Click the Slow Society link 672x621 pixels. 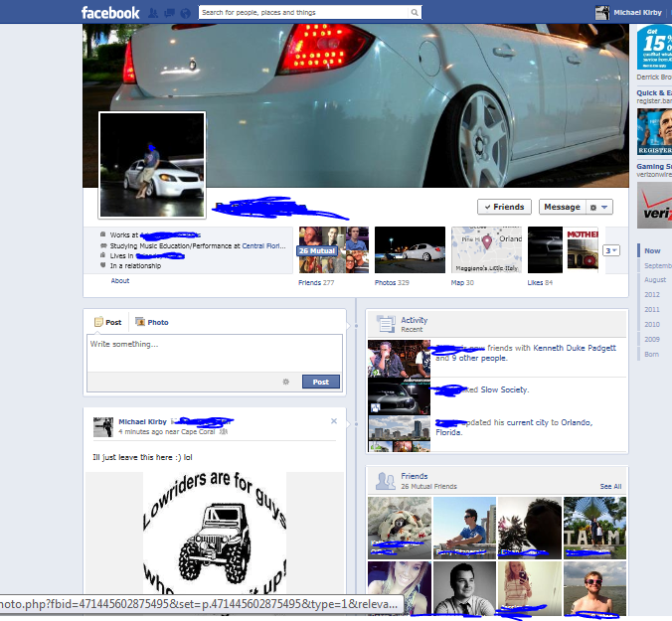click(x=504, y=389)
